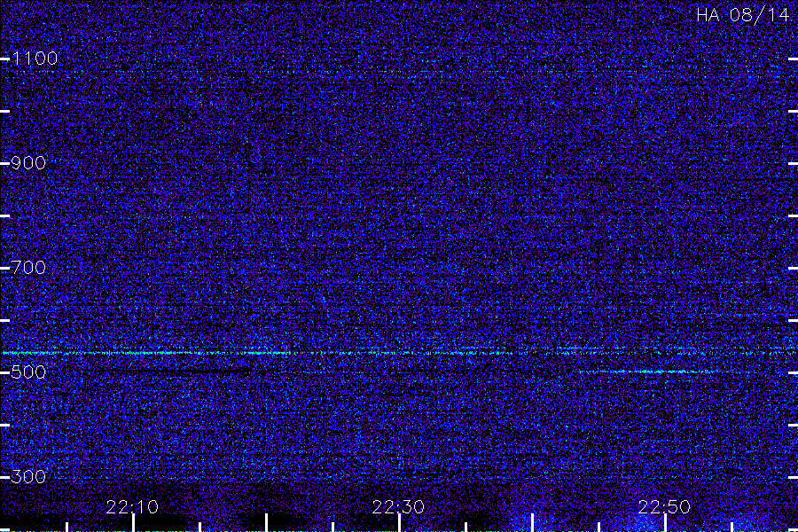Click the HA 08/14 date label
This screenshot has height=532, width=798.
tap(742, 15)
